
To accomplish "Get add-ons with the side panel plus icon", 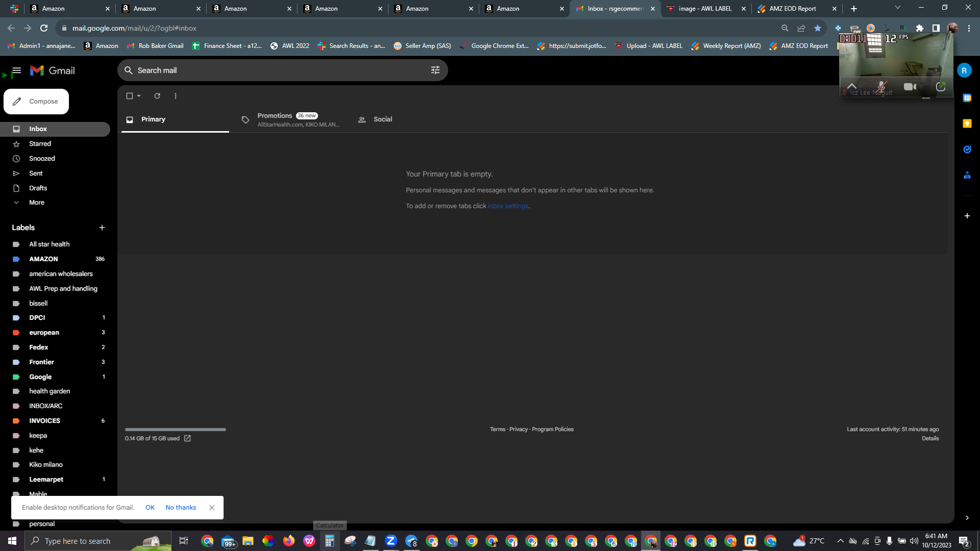I will click(x=967, y=216).
